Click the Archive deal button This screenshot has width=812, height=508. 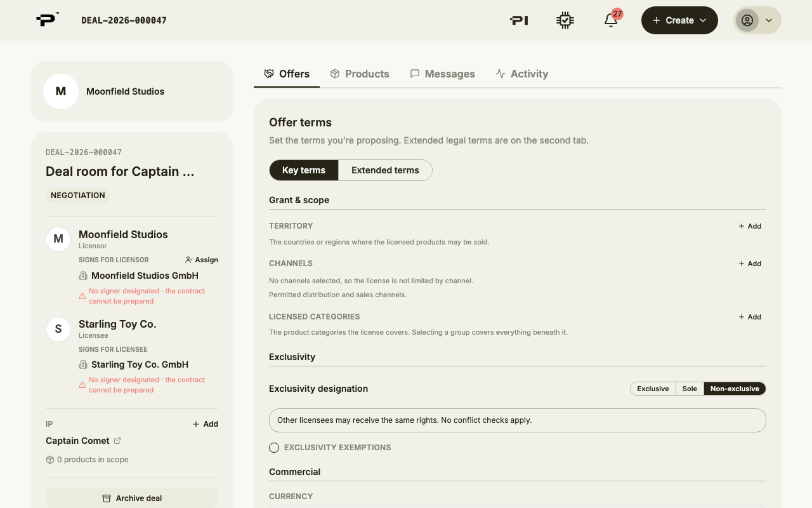(x=132, y=498)
